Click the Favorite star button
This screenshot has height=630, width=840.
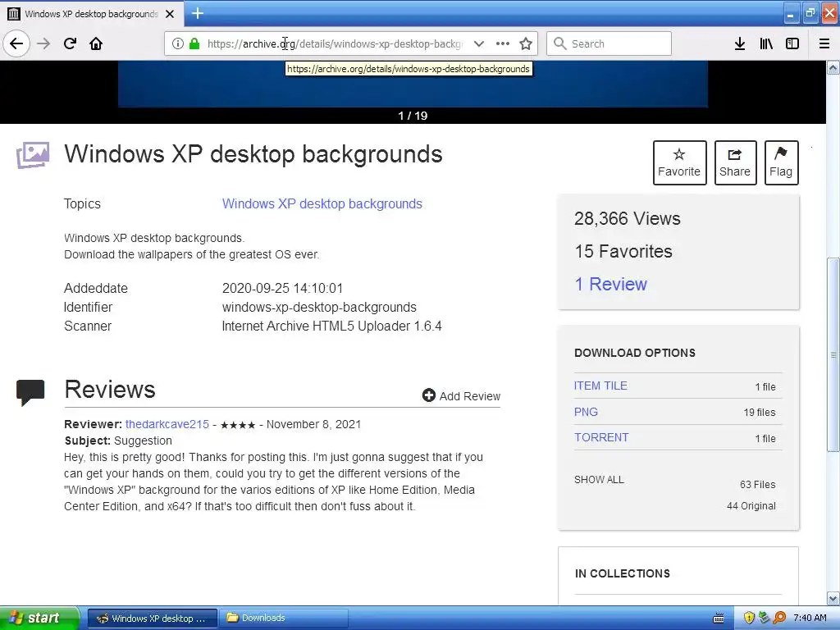[679, 162]
